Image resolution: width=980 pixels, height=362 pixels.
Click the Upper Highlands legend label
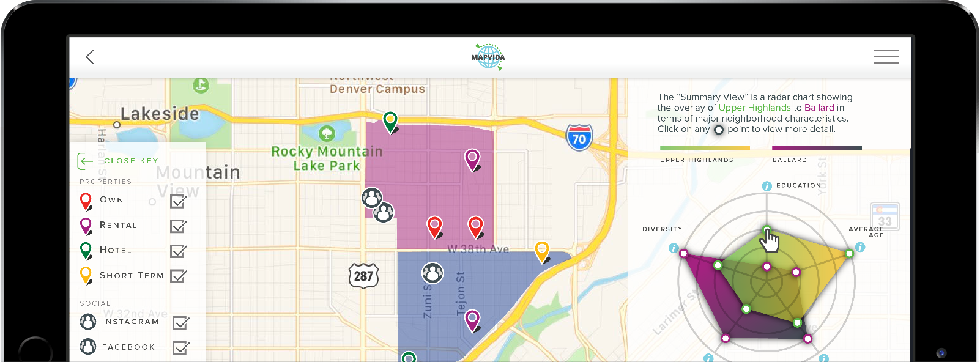(697, 160)
